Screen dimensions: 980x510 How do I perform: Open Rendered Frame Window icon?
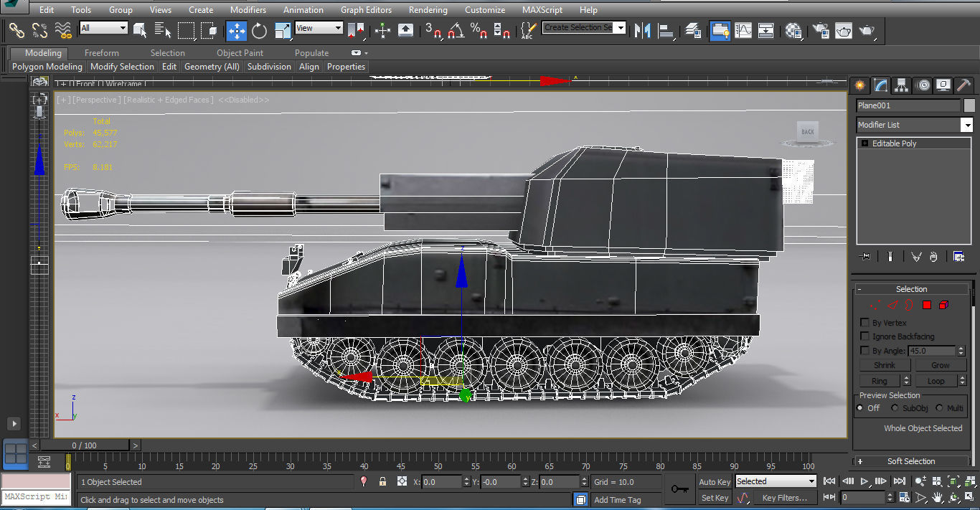[844, 30]
